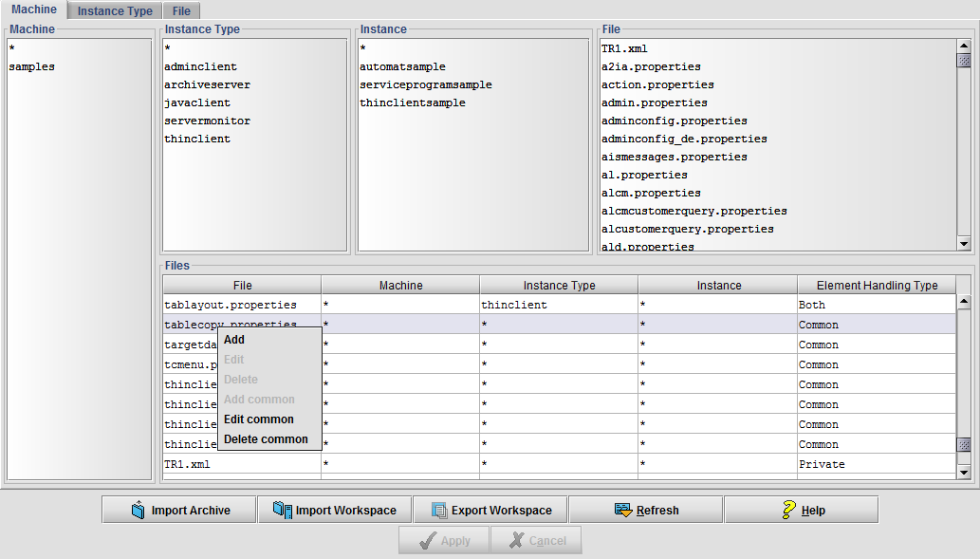Switch to the Instance Type tab
Screen dimensions: 980x559
coord(115,11)
